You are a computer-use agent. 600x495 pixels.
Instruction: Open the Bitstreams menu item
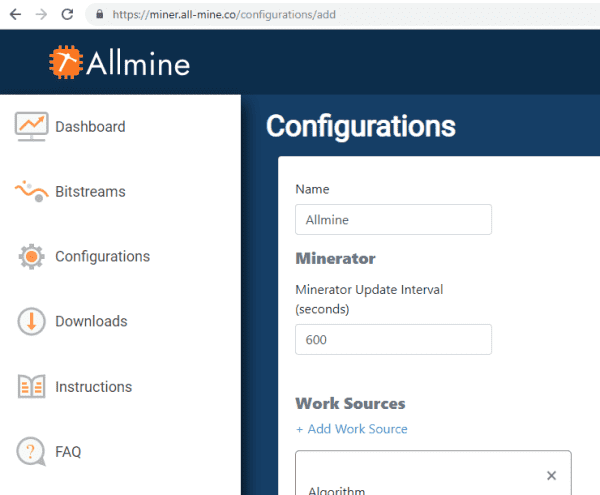click(x=90, y=192)
